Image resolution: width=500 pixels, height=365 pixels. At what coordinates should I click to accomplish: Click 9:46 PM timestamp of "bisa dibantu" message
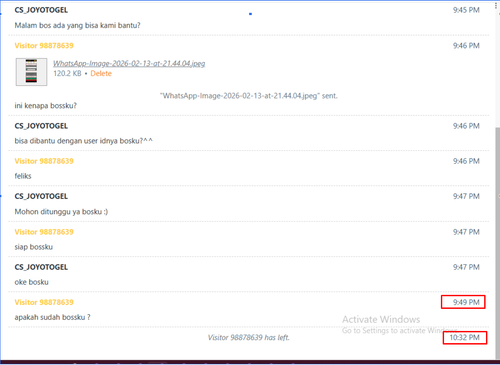coord(466,126)
